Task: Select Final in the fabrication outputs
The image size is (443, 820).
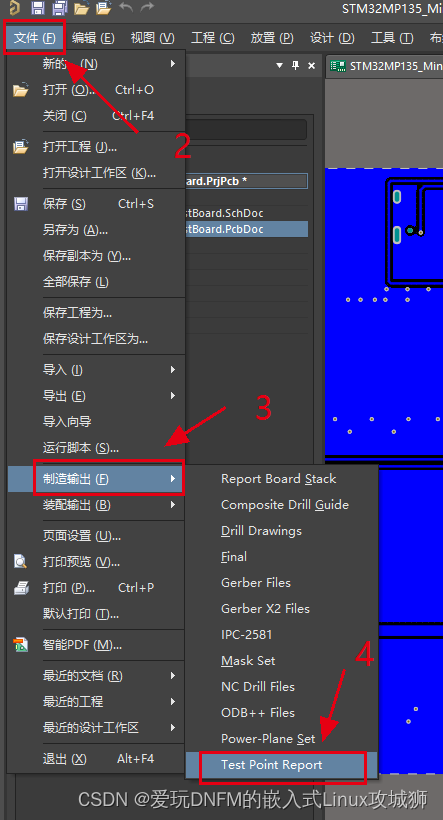Action: (281, 556)
